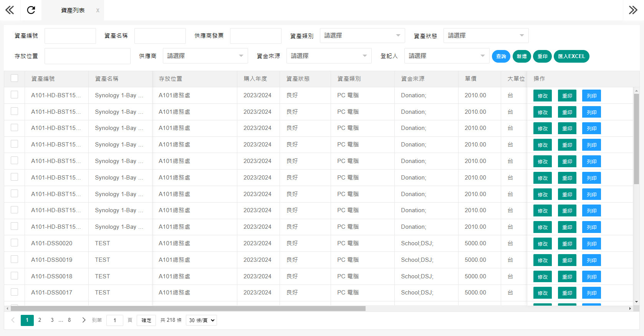Check the box for asset A101-DSS0020
644x336 pixels.
(15, 243)
